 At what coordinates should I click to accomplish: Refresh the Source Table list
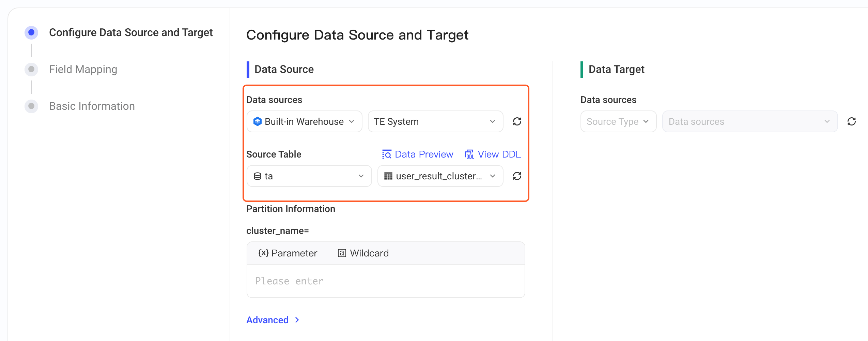[517, 176]
